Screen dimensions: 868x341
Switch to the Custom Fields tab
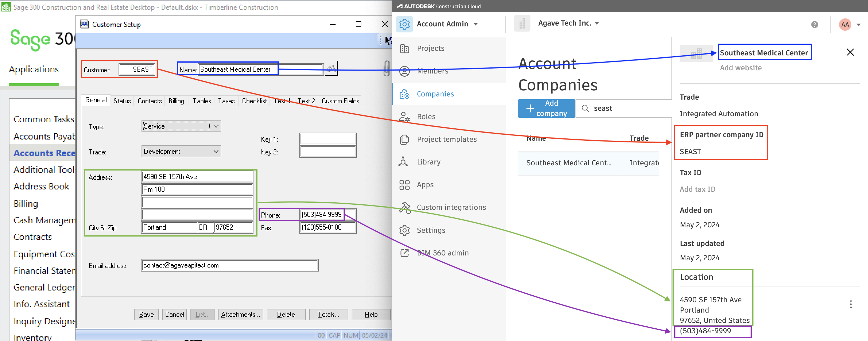(340, 101)
